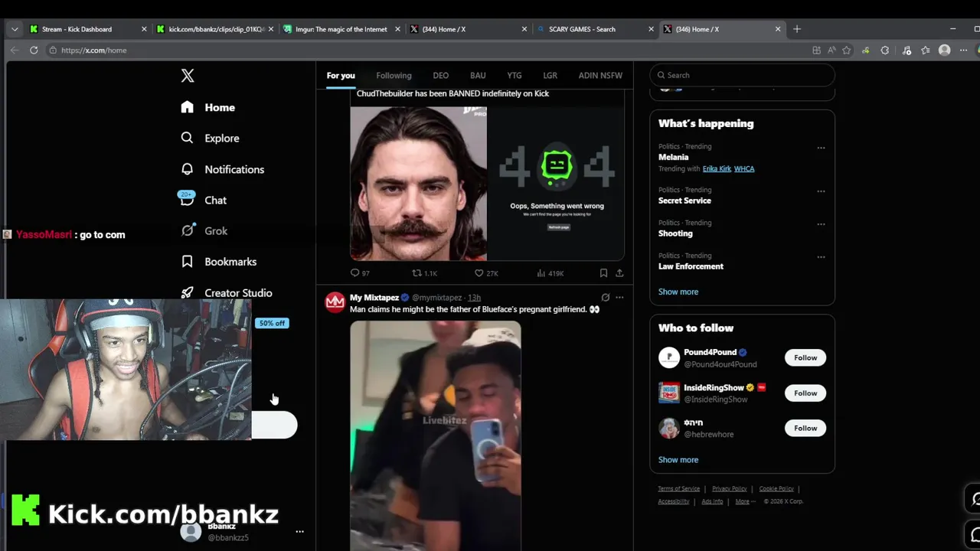Show more trends in What's happening
Viewport: 980px width, 551px height.
click(678, 292)
